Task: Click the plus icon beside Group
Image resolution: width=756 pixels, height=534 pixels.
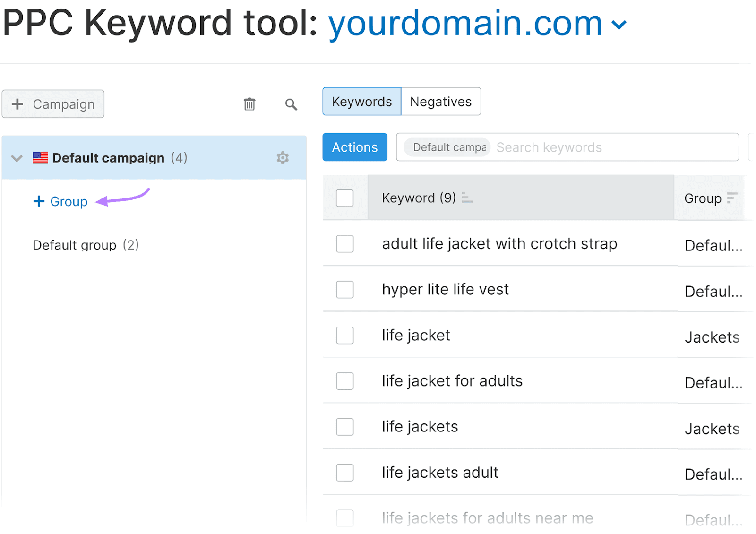Action: pyautogui.click(x=39, y=201)
